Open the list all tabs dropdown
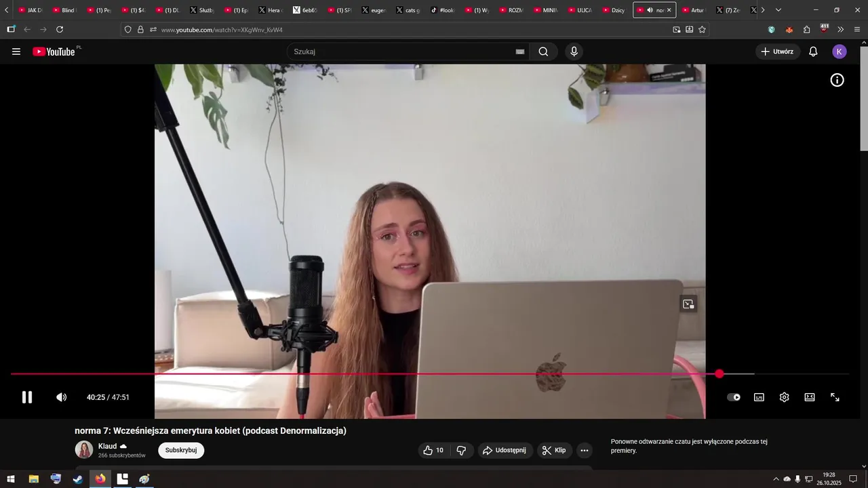This screenshot has width=868, height=488. click(778, 10)
